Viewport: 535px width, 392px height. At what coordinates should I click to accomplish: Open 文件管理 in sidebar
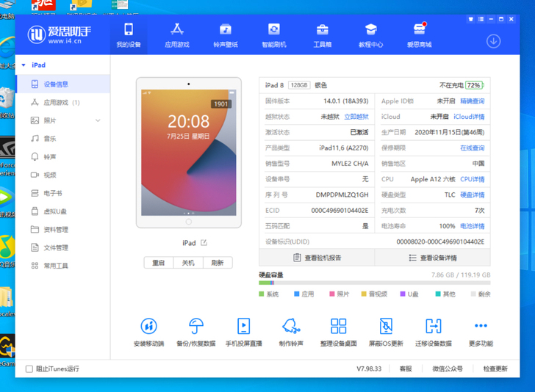tap(63, 247)
